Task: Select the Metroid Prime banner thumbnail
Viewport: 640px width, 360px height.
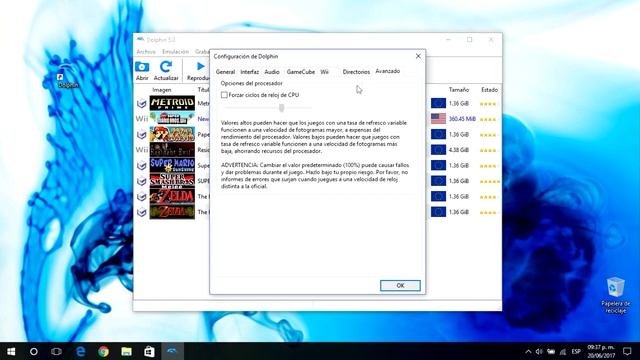Action: pos(172,103)
